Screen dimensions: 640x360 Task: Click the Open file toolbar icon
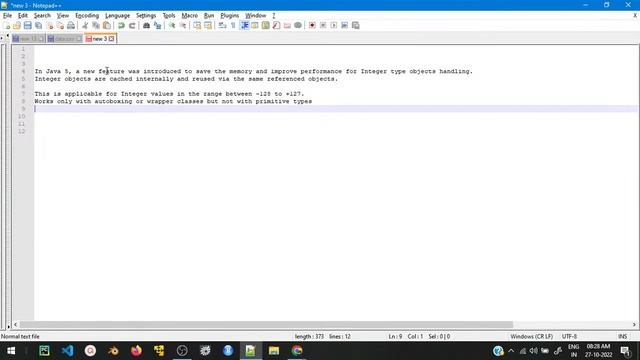pyautogui.click(x=17, y=25)
